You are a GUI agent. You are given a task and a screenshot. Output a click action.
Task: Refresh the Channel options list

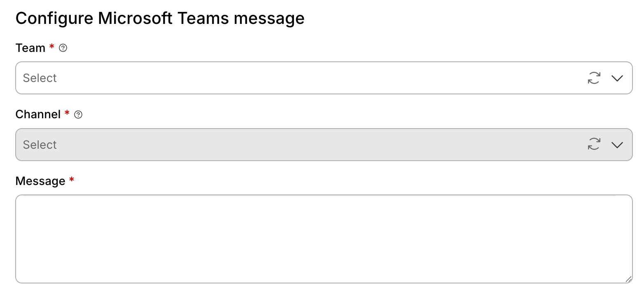tap(594, 144)
